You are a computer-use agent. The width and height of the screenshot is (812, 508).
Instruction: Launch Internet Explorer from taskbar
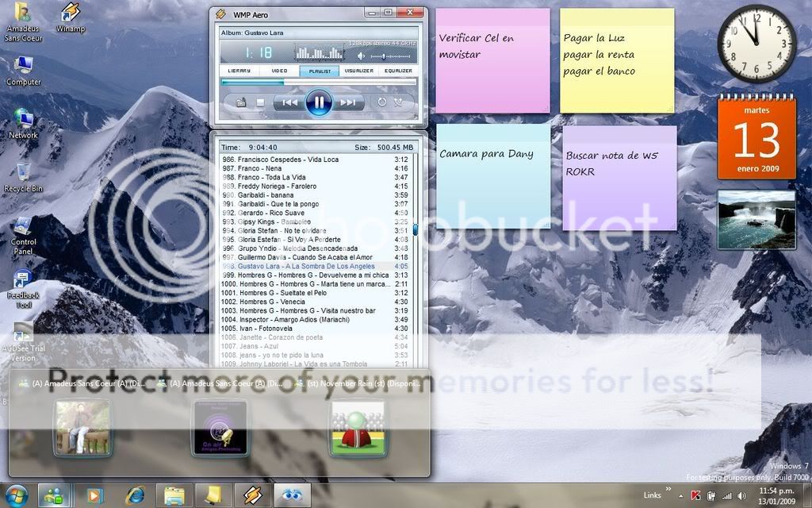(135, 496)
